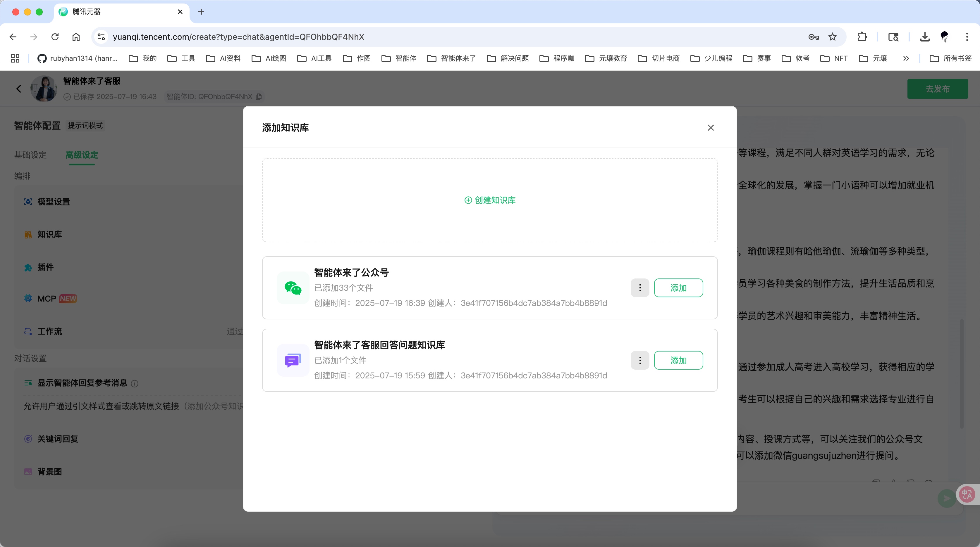Switch to the 高级设定 tab
Viewport: 980px width, 547px height.
point(81,155)
